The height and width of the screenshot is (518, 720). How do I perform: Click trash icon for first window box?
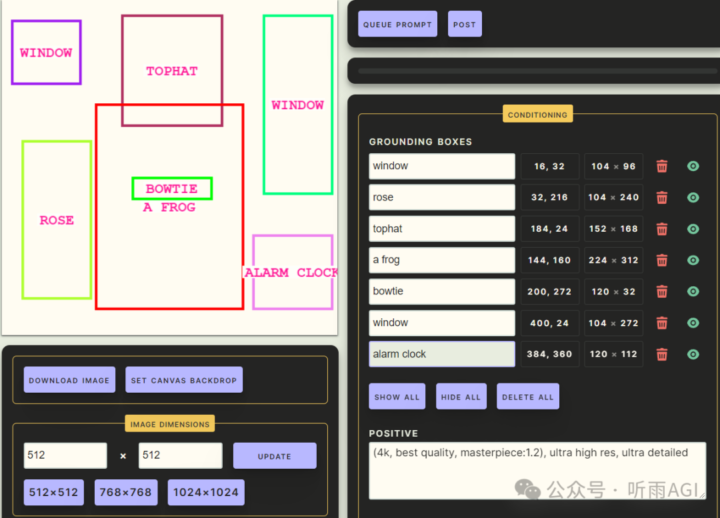tap(662, 167)
